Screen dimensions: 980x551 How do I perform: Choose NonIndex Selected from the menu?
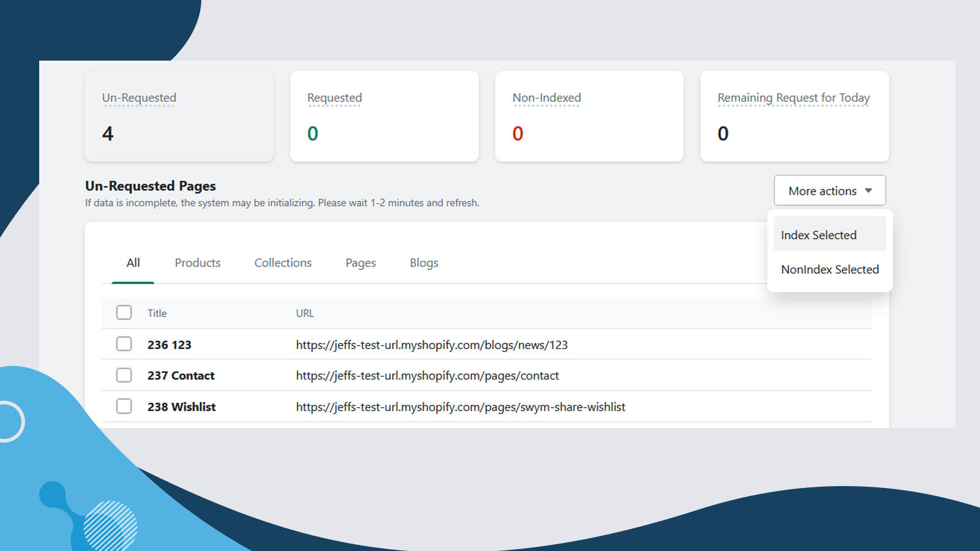pos(829,269)
